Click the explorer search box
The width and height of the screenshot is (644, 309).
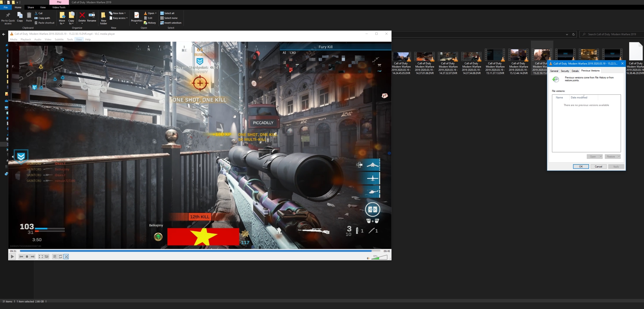(612, 34)
